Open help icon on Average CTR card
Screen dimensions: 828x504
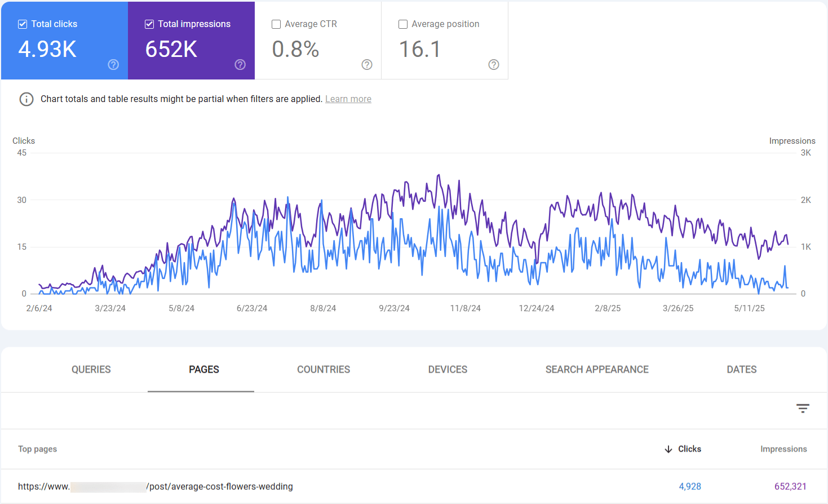(x=367, y=65)
